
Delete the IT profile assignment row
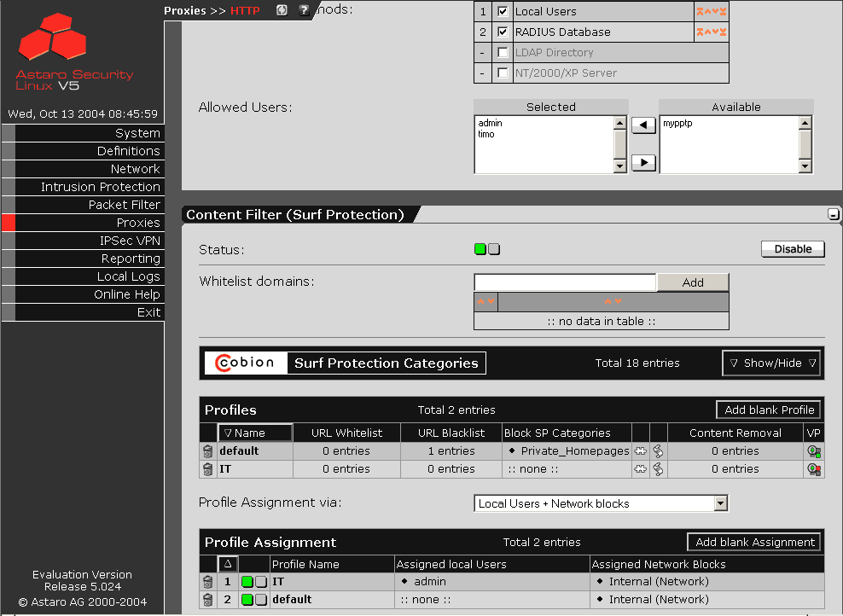[207, 582]
